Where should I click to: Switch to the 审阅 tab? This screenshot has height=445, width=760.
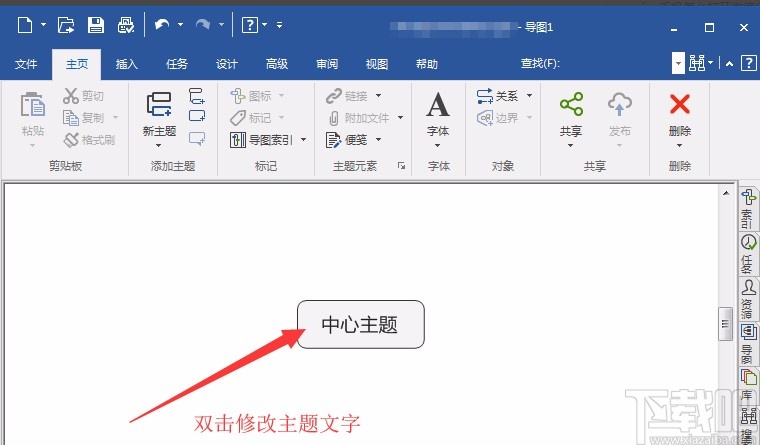click(327, 64)
